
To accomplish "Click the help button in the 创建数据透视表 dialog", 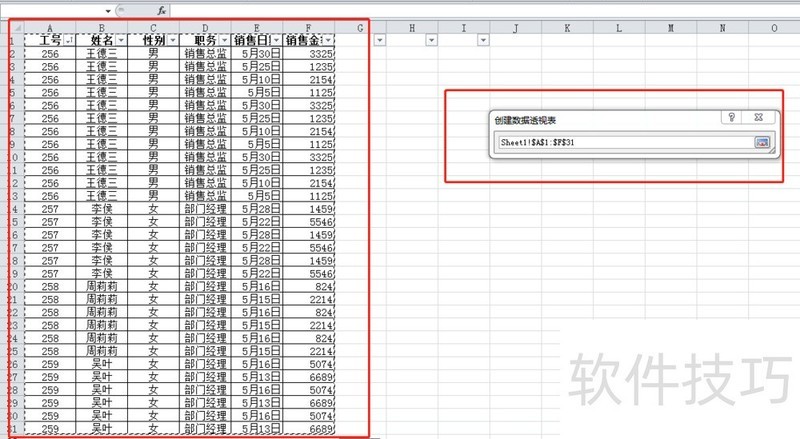I will (x=732, y=117).
